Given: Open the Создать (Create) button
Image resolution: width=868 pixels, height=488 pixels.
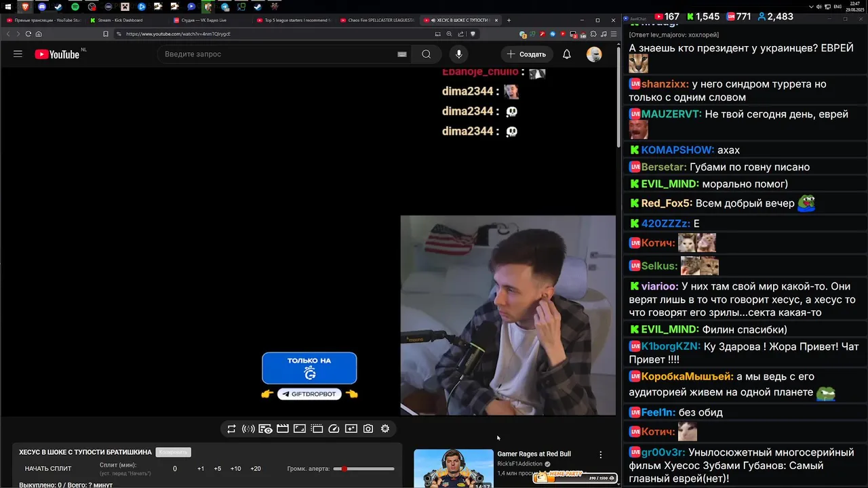Looking at the screenshot, I should [x=526, y=54].
